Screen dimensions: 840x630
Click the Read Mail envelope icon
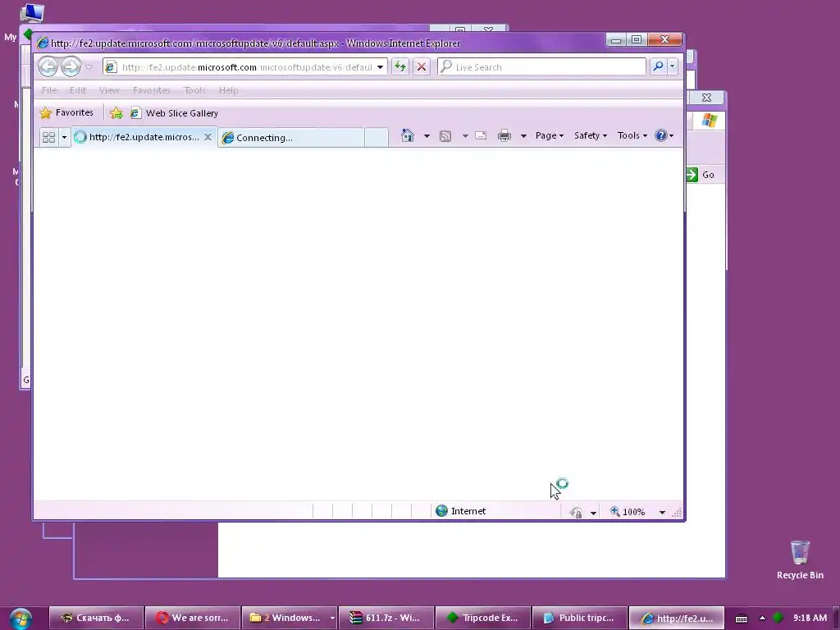(x=481, y=135)
